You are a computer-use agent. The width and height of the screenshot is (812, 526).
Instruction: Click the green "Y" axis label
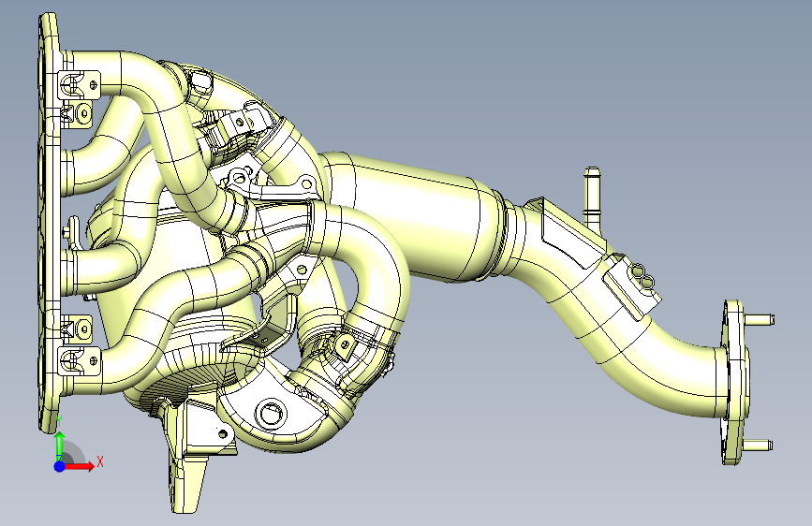click(x=59, y=420)
